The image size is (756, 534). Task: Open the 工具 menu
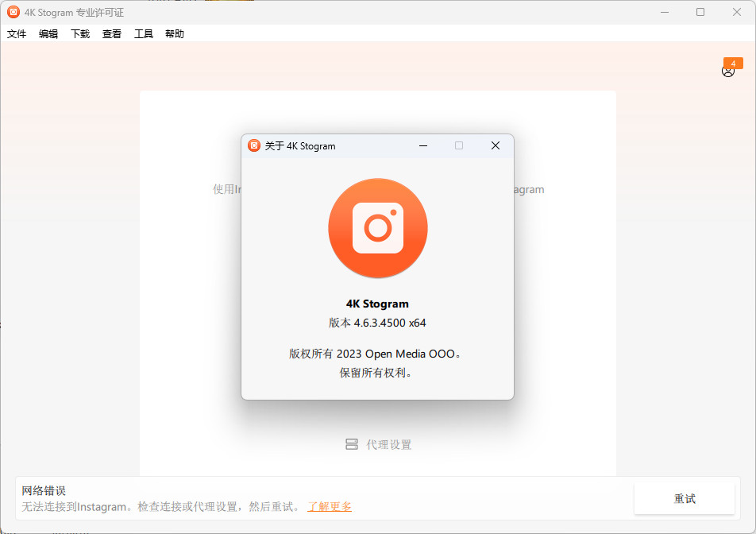pyautogui.click(x=143, y=33)
